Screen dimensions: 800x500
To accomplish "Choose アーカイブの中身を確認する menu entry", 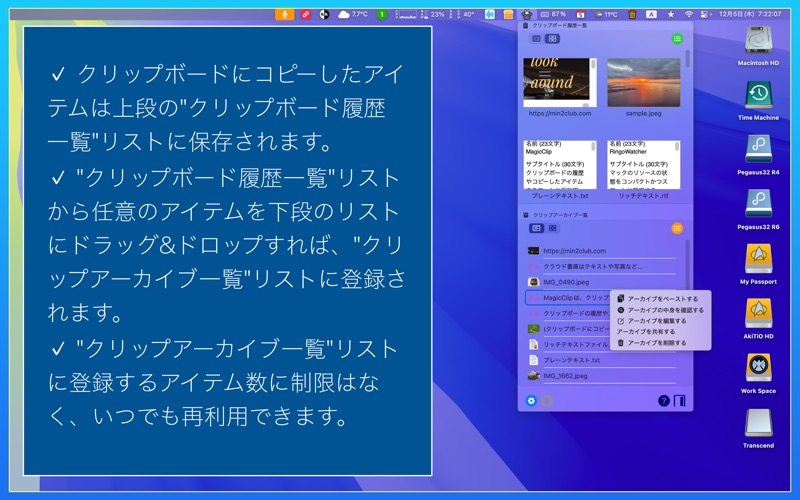I will pos(660,310).
